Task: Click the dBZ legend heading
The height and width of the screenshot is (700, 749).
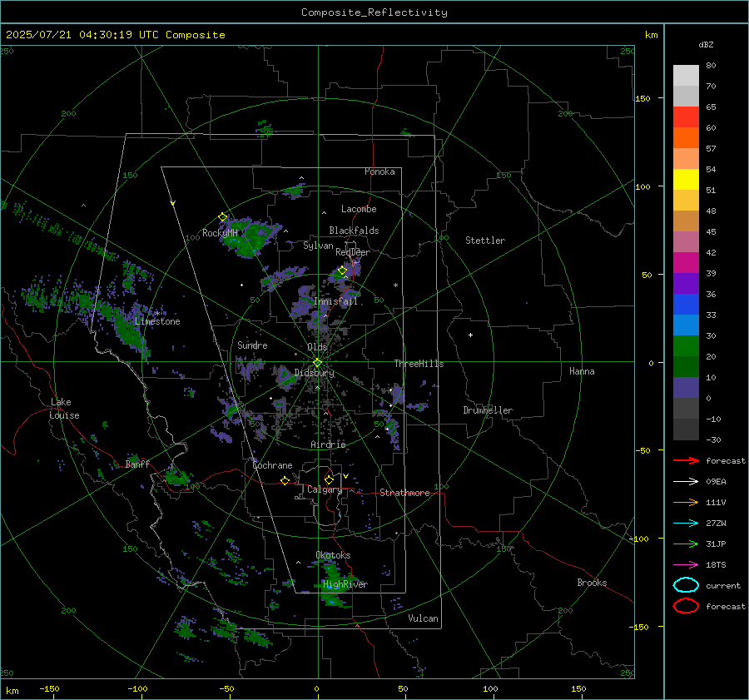Action: click(706, 44)
